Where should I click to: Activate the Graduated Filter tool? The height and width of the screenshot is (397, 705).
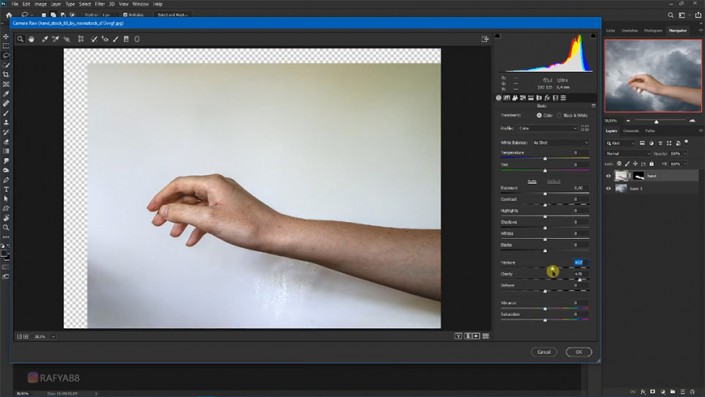[x=126, y=39]
